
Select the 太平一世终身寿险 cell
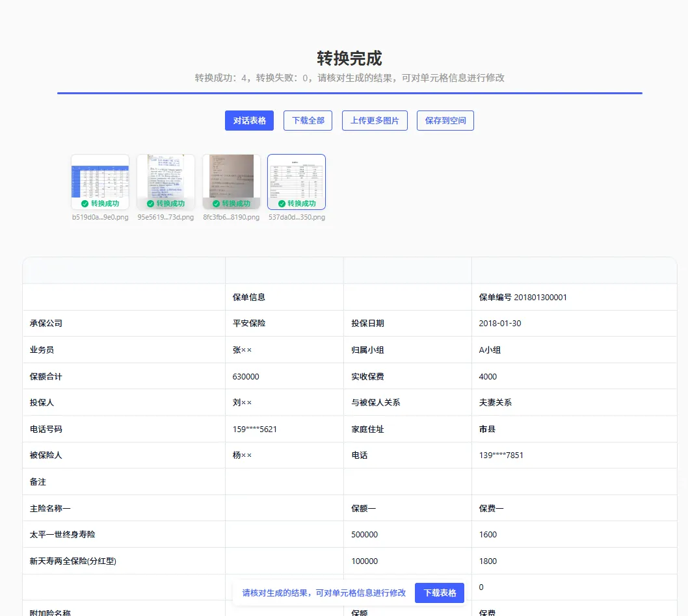(124, 534)
